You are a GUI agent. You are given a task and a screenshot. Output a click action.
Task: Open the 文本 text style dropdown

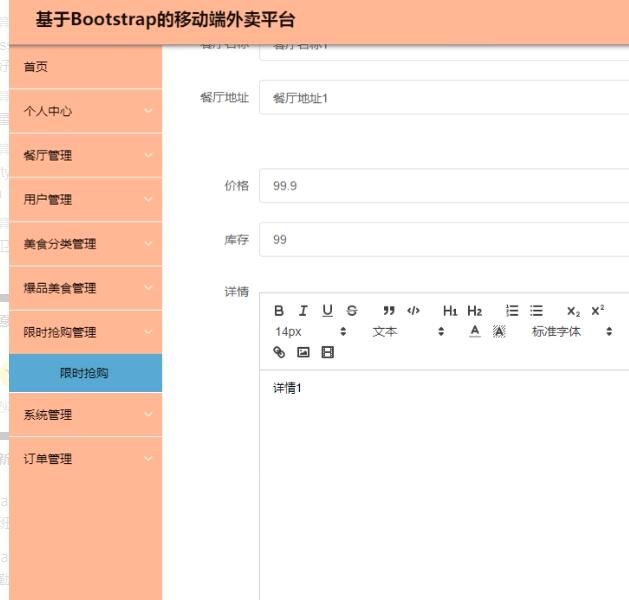click(x=408, y=331)
